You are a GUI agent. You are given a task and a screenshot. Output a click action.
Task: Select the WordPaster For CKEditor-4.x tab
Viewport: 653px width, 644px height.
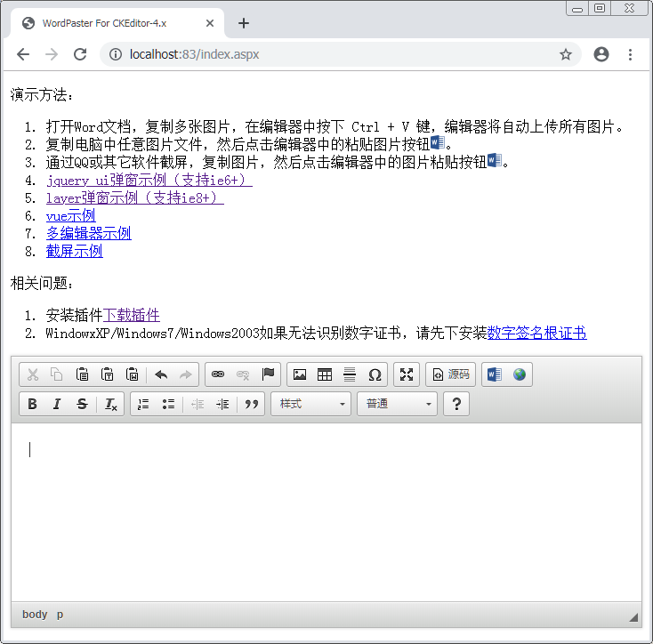point(117,23)
